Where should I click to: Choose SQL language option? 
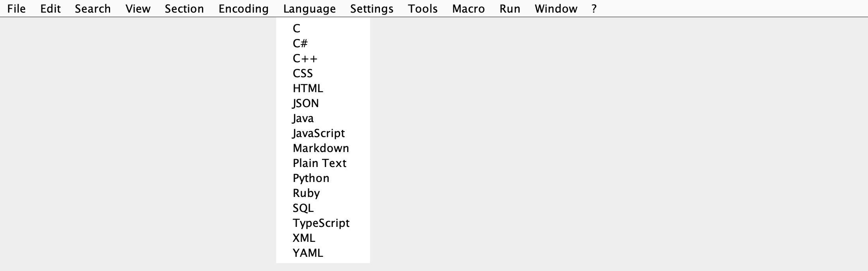point(323,208)
